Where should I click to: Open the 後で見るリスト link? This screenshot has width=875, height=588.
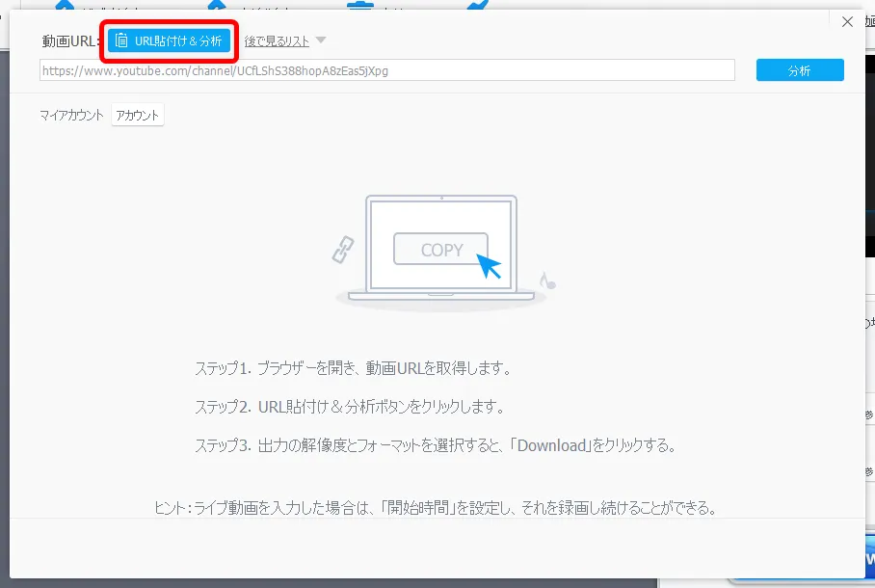pos(277,40)
